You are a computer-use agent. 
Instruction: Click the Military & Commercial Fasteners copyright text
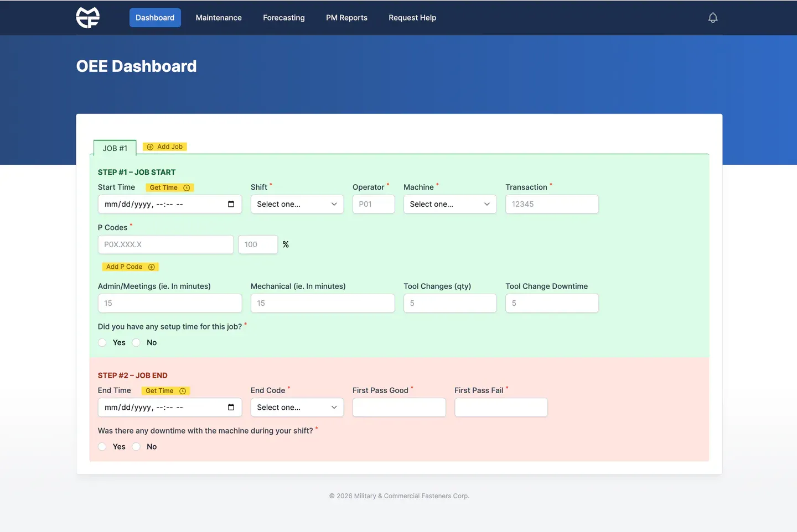click(399, 496)
